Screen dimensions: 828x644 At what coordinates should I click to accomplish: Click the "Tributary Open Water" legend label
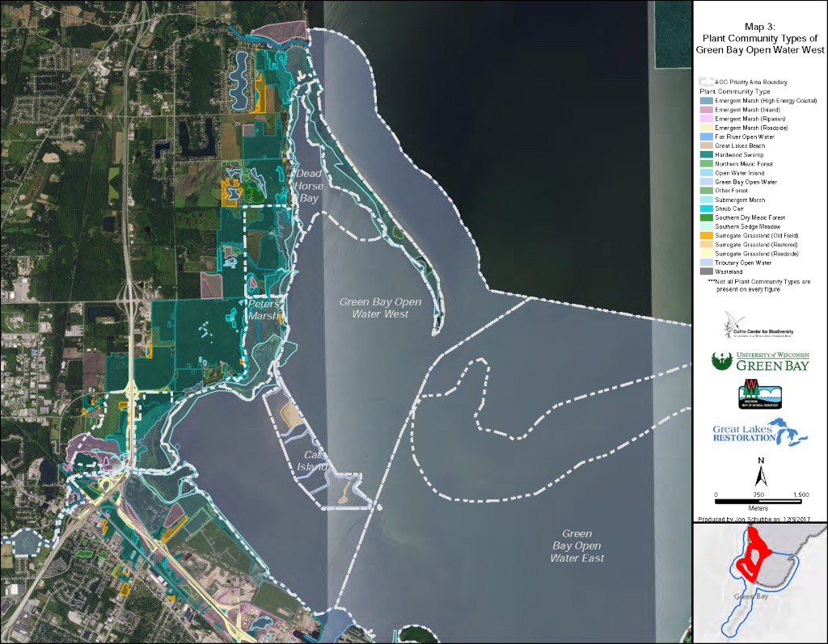coord(743,263)
